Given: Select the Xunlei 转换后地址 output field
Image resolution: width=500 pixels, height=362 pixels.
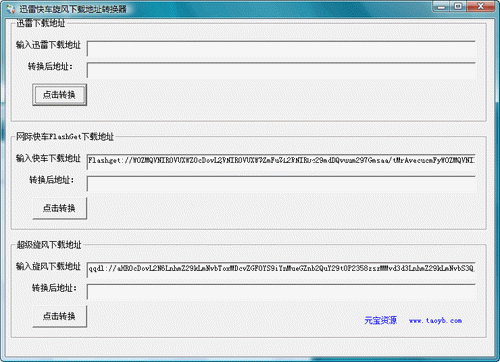Looking at the screenshot, I should [281, 70].
